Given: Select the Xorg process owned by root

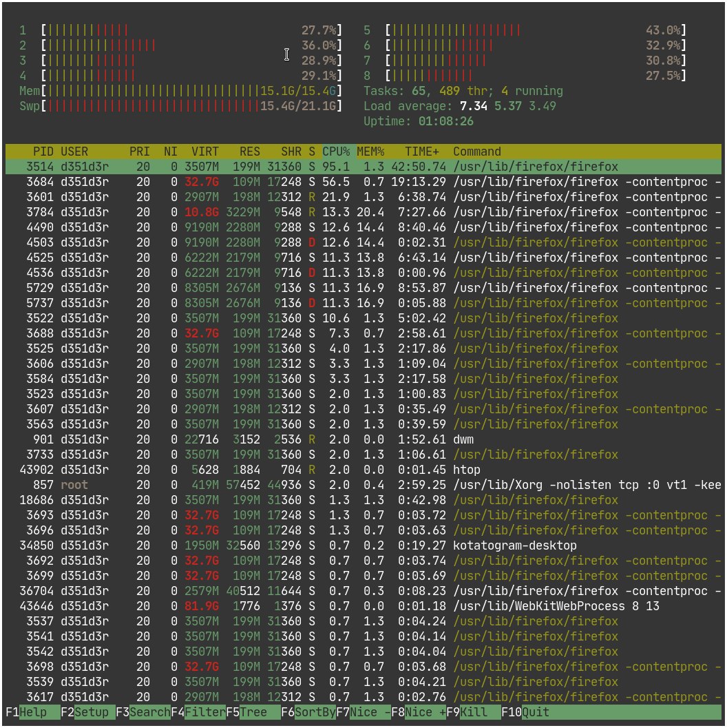Looking at the screenshot, I should tap(363, 485).
